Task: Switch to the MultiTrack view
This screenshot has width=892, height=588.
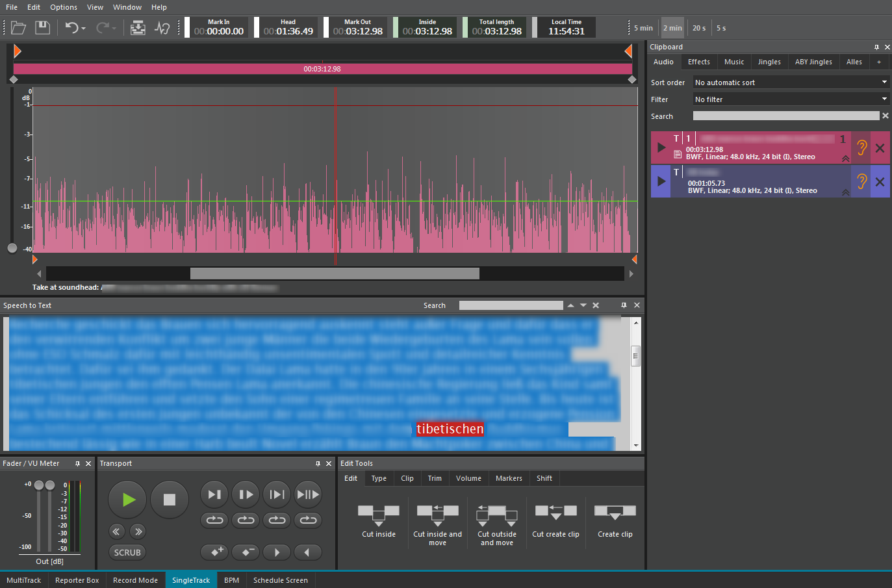Action: click(x=23, y=580)
